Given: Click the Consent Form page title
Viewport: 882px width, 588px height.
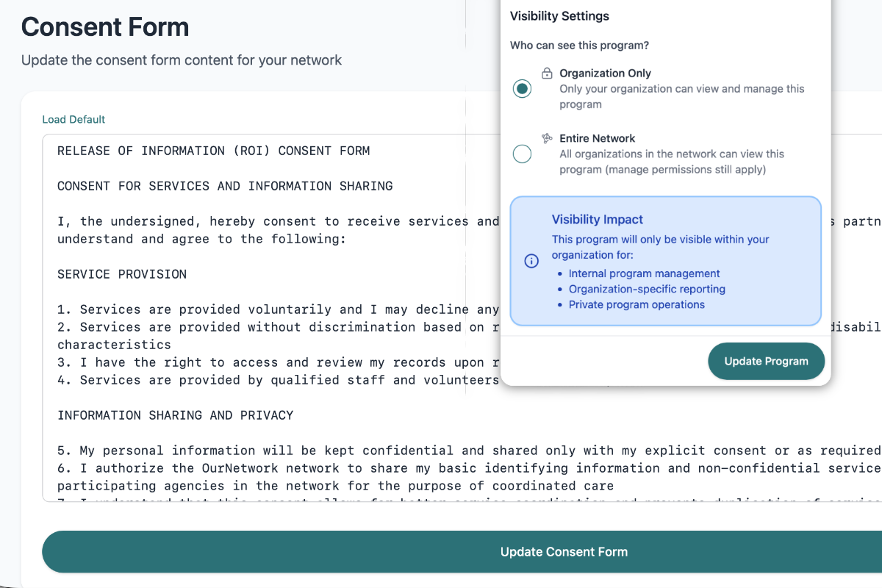Looking at the screenshot, I should (105, 27).
